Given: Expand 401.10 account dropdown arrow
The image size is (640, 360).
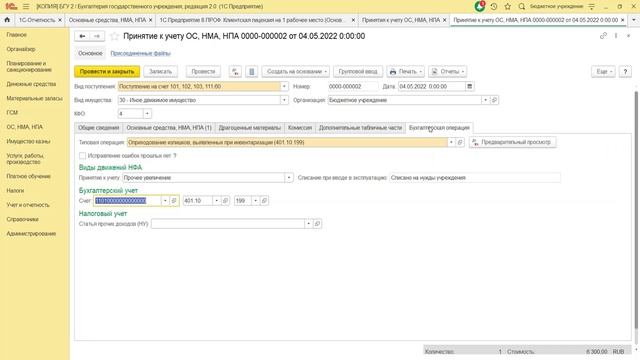Looking at the screenshot, I should coord(216,201).
